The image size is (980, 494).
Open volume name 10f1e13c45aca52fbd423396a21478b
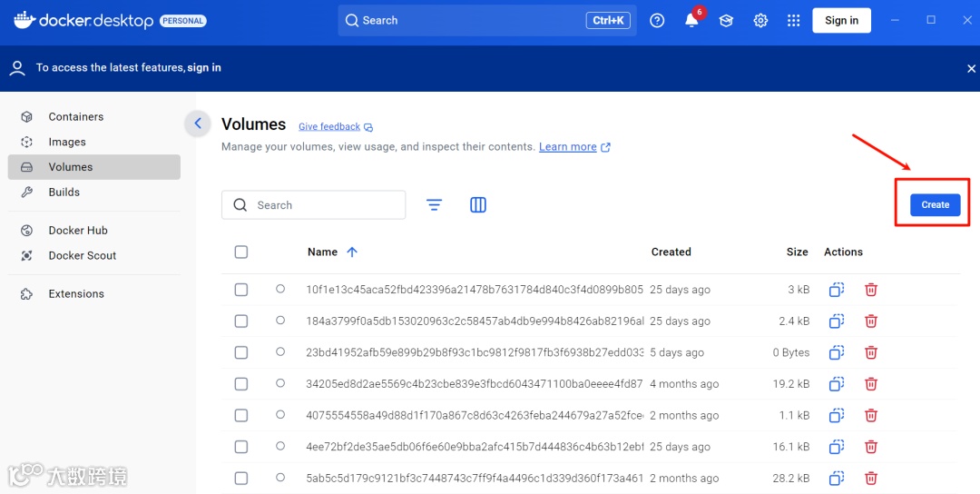(475, 290)
